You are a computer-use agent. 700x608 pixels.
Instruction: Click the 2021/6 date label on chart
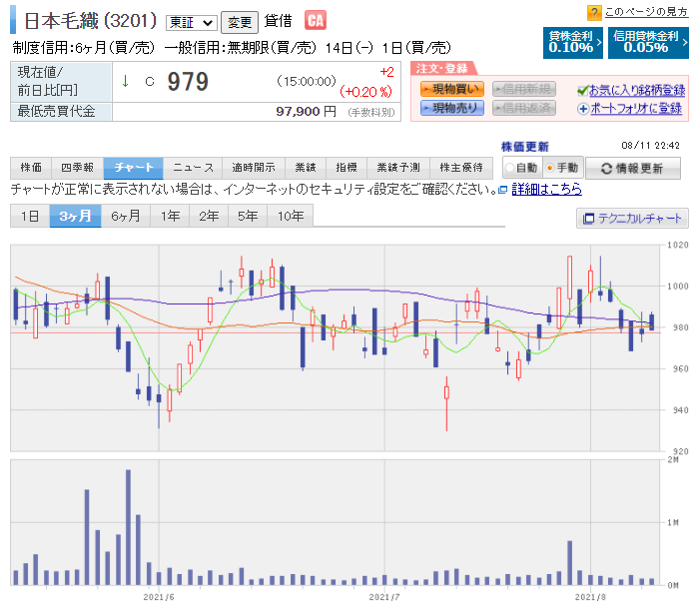[x=159, y=597]
